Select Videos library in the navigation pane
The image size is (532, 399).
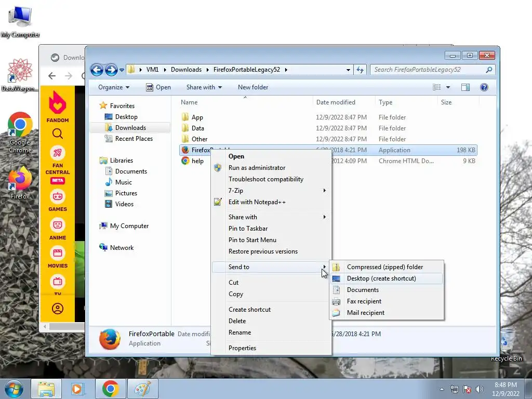coord(119,204)
